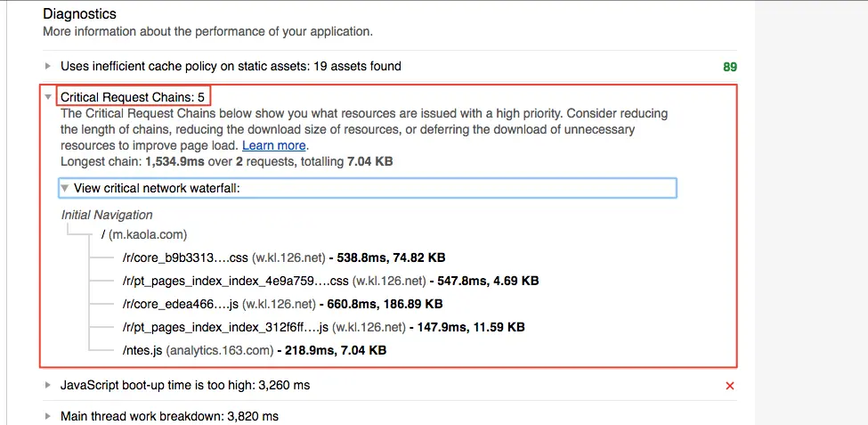Select the /ntes.js analytics request entry
The image size is (868, 425).
(254, 351)
